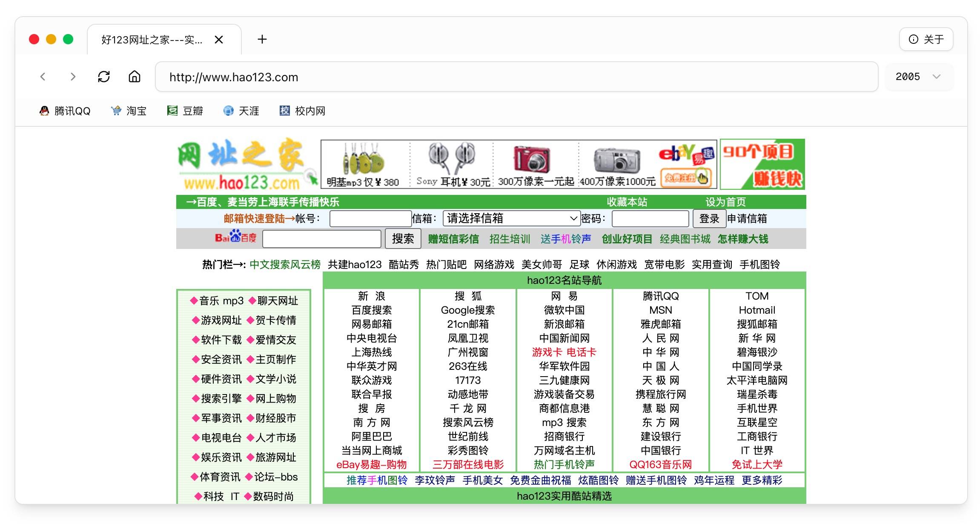Open the Hotmail link
Screen dimensions: 980x526
757,310
